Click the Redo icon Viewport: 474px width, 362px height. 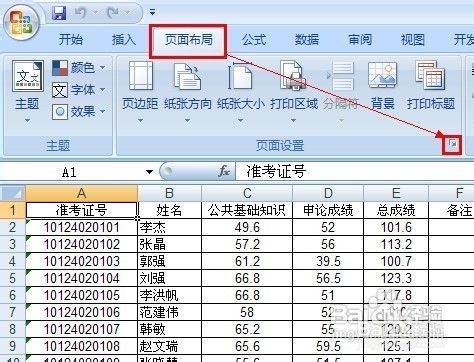(112, 13)
